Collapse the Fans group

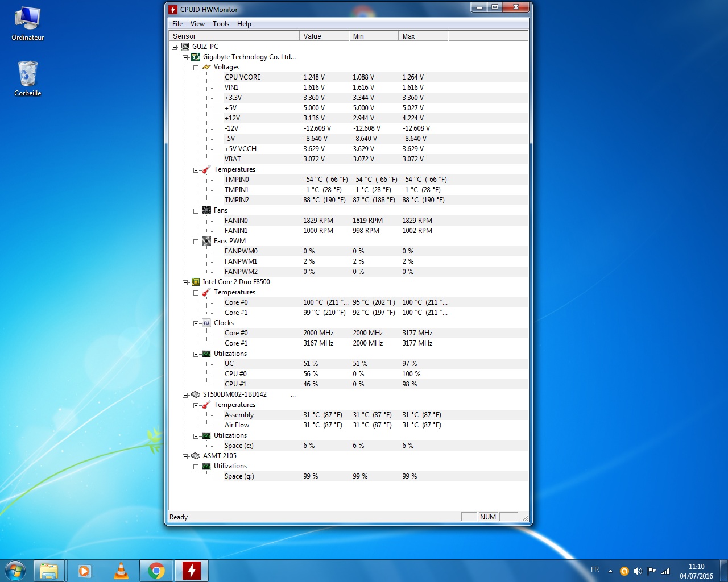[196, 211]
